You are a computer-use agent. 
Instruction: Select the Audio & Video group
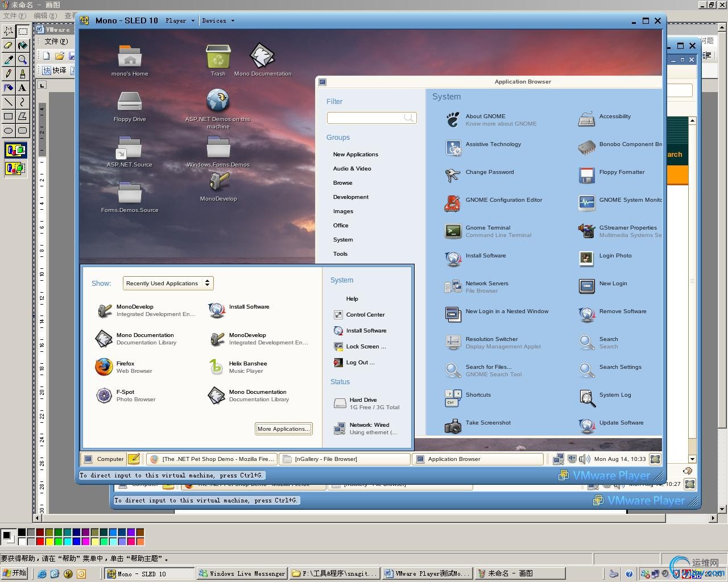[352, 169]
